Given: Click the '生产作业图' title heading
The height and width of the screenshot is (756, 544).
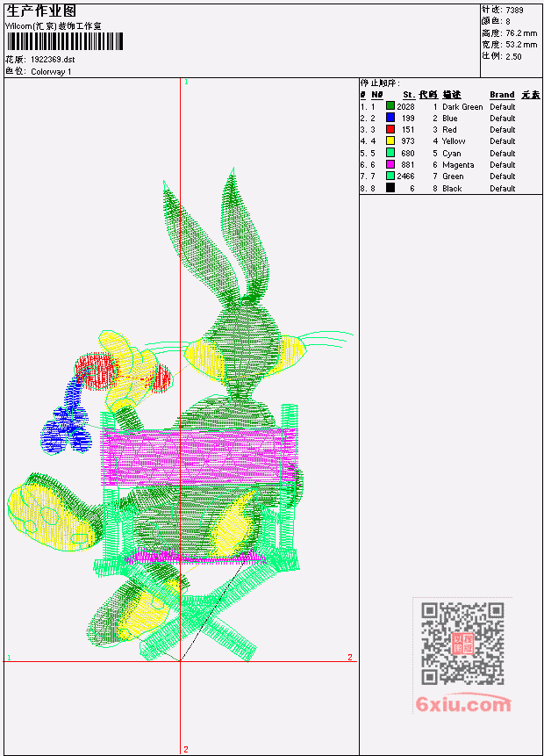Looking at the screenshot, I should tap(41, 11).
